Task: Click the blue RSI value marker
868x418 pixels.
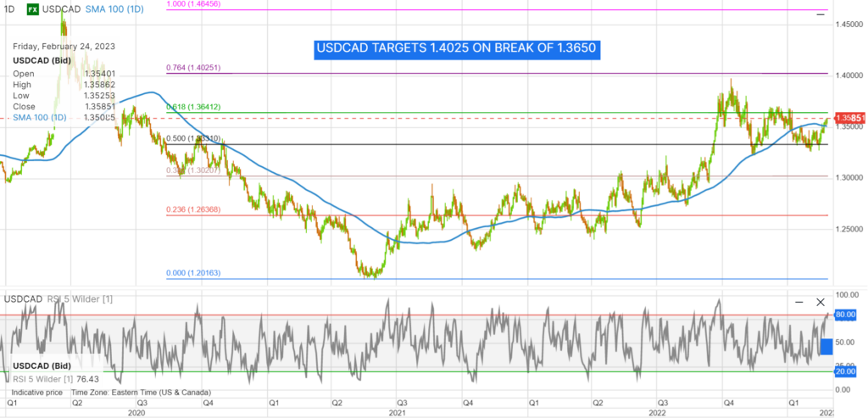Action: coord(826,347)
